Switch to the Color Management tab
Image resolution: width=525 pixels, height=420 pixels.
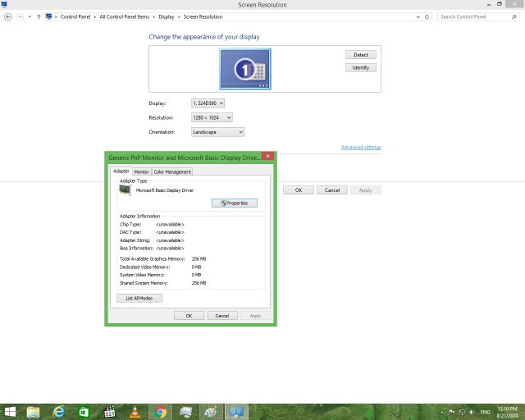(x=172, y=171)
